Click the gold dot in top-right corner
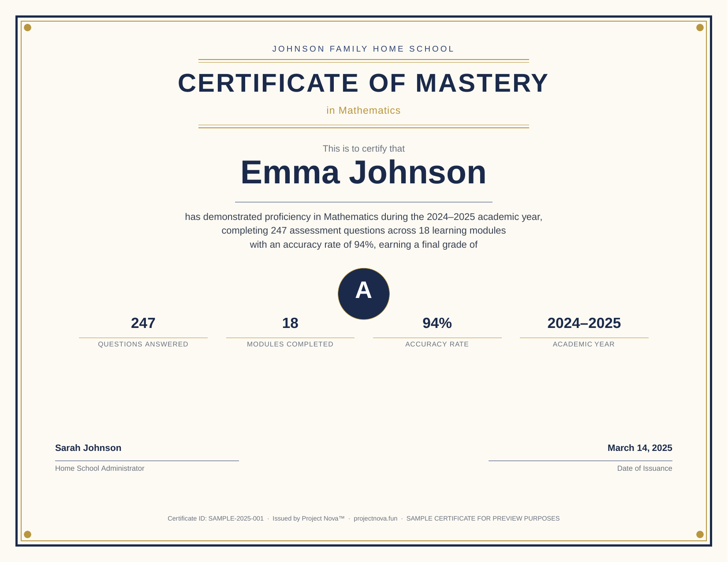The image size is (728, 562). pyautogui.click(x=700, y=27)
